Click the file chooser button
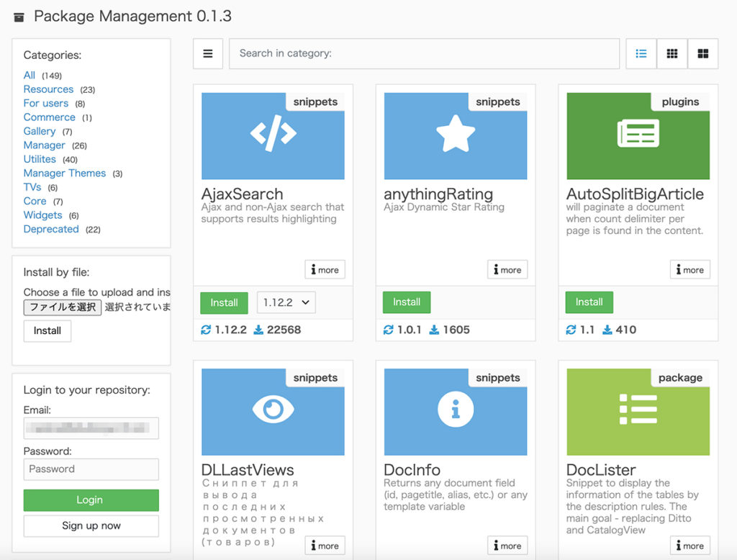This screenshot has width=737, height=560. point(63,307)
